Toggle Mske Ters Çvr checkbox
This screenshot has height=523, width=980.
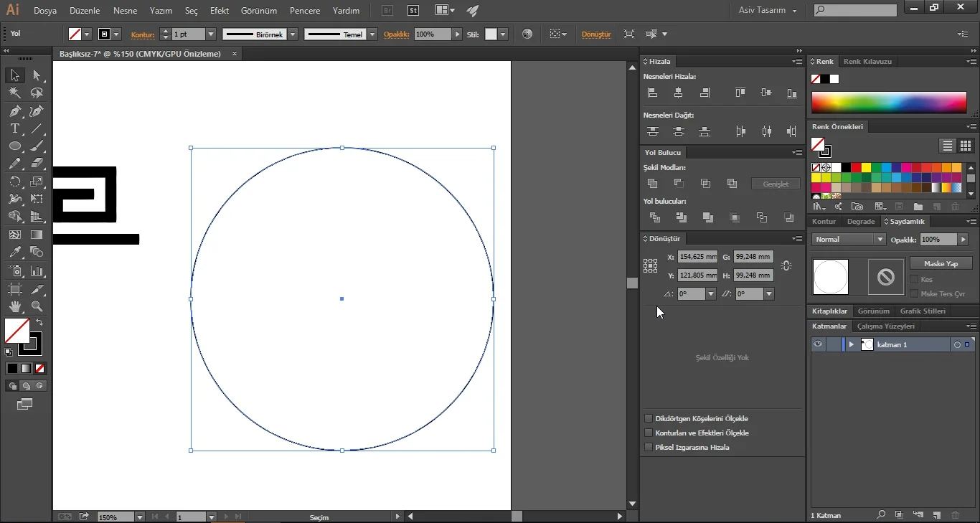(x=914, y=293)
